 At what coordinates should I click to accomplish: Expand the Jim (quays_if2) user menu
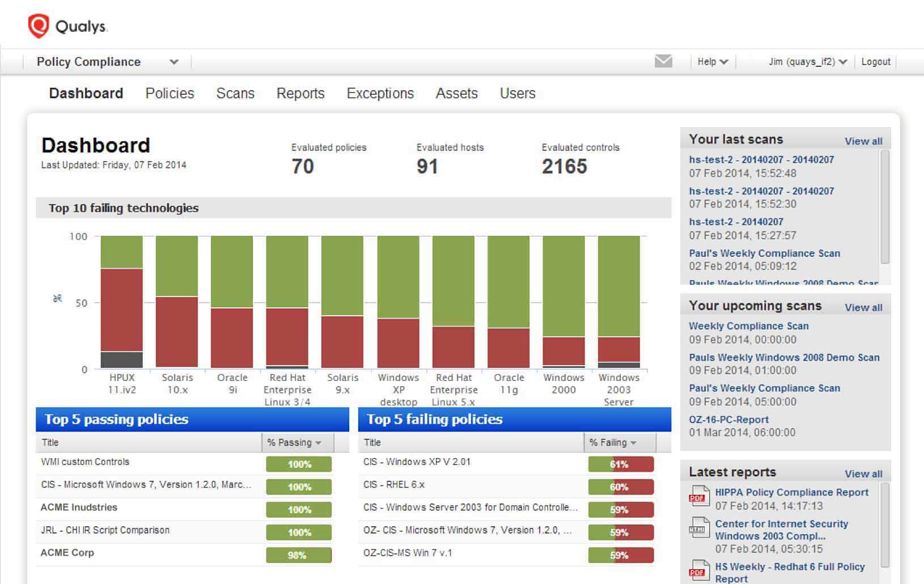[807, 62]
